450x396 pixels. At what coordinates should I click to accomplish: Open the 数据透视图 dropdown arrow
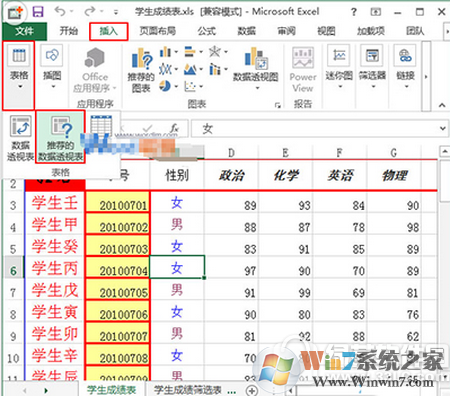(257, 88)
